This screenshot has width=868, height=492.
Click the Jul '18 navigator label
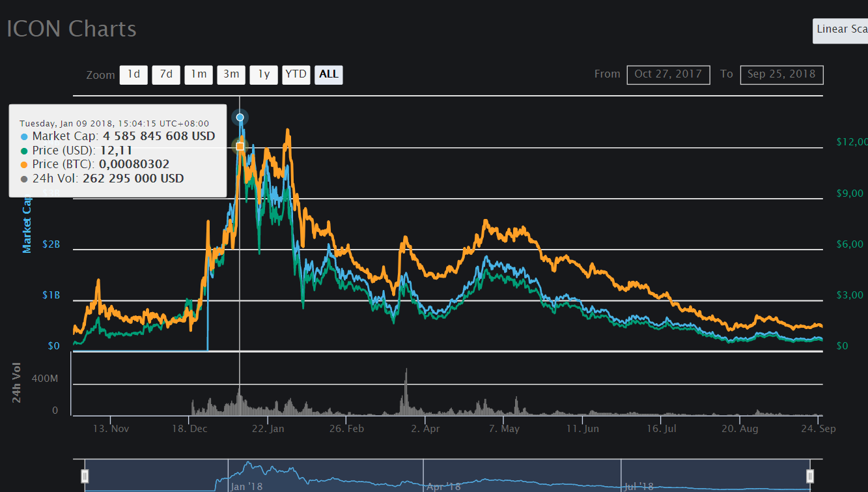(639, 486)
